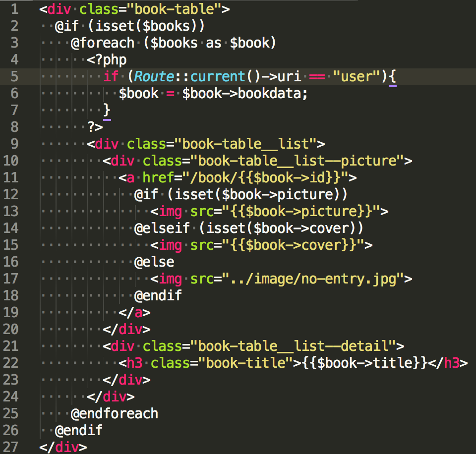Click line number 25 in the gutter
Viewport: 476px width, 454px height.
11,414
